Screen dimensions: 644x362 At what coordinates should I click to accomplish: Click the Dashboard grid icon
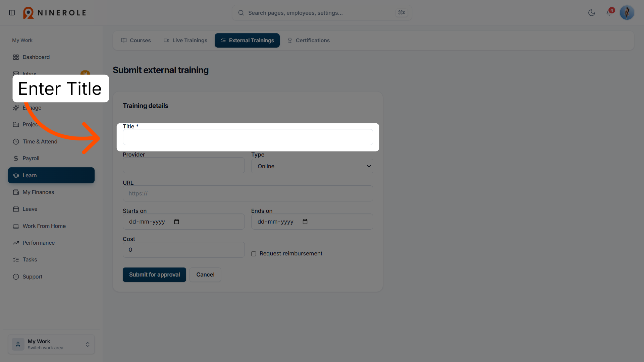point(16,57)
